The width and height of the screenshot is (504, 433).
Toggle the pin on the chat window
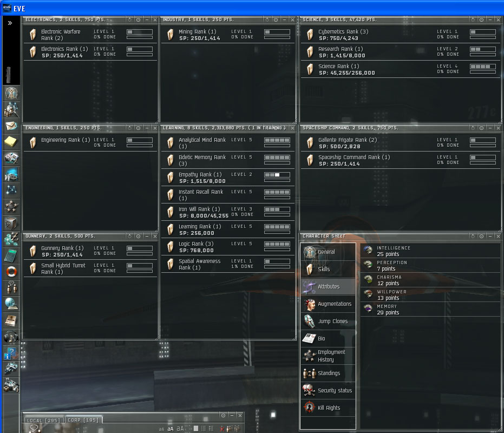(224, 415)
